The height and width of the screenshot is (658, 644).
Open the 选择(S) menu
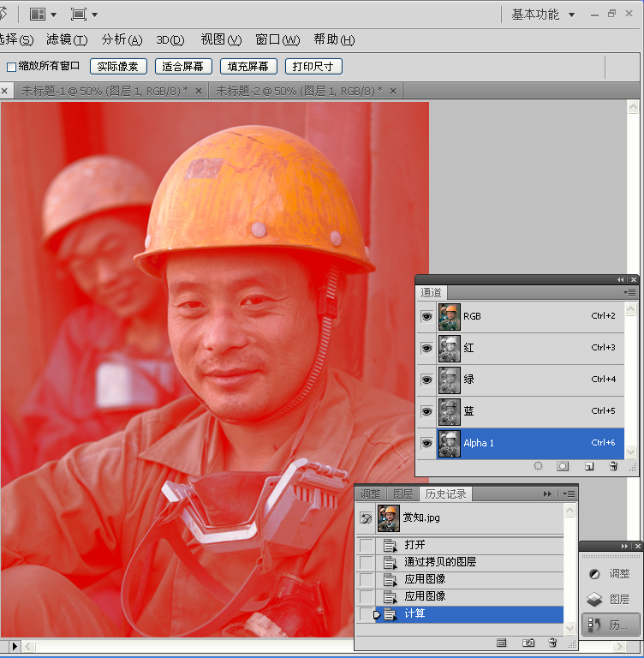pos(17,39)
